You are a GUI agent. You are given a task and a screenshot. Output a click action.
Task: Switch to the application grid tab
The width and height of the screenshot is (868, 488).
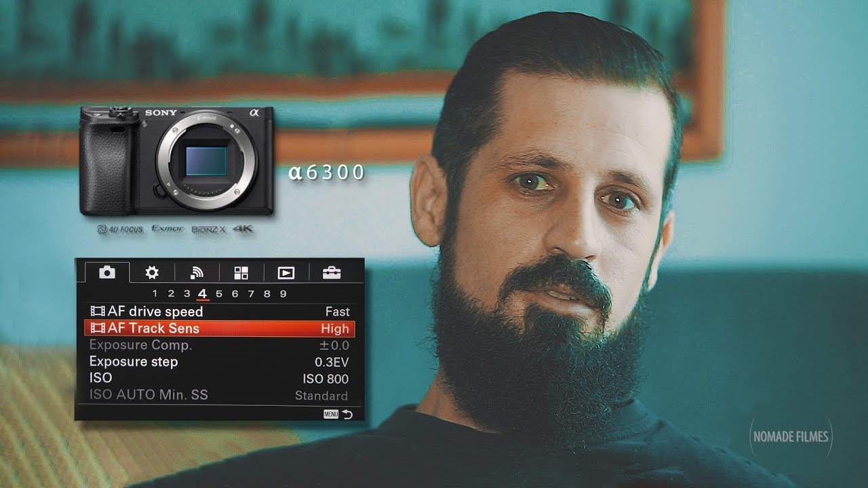[x=241, y=272]
